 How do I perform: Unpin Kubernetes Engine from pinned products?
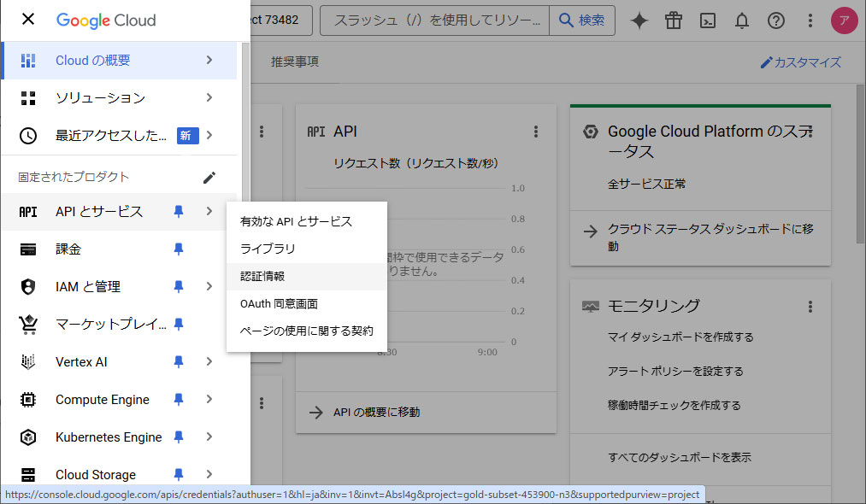tap(179, 437)
